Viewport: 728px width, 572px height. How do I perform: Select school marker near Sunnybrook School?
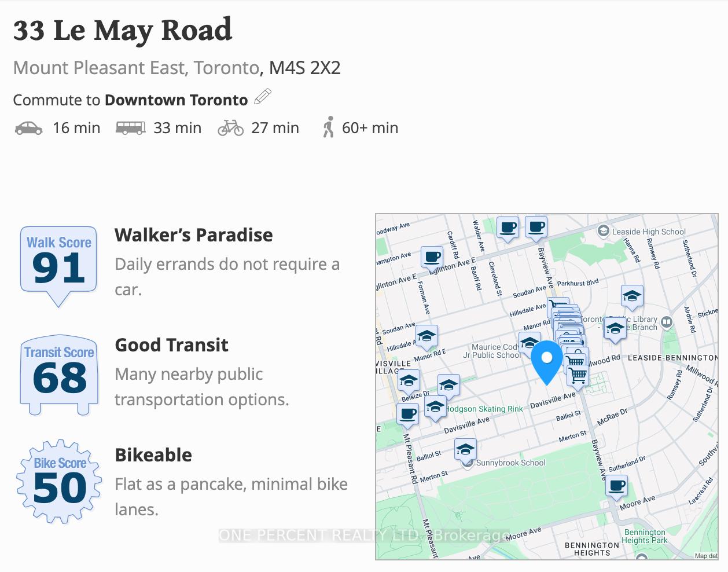(x=465, y=449)
